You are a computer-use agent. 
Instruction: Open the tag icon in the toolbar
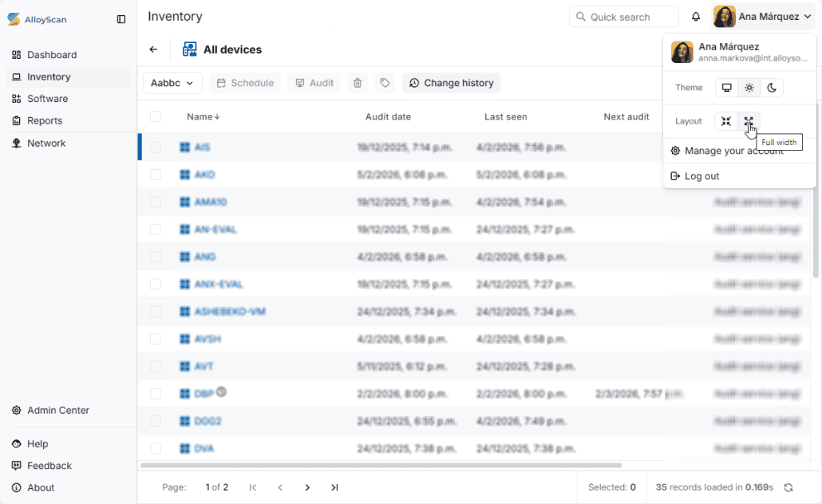pyautogui.click(x=385, y=83)
